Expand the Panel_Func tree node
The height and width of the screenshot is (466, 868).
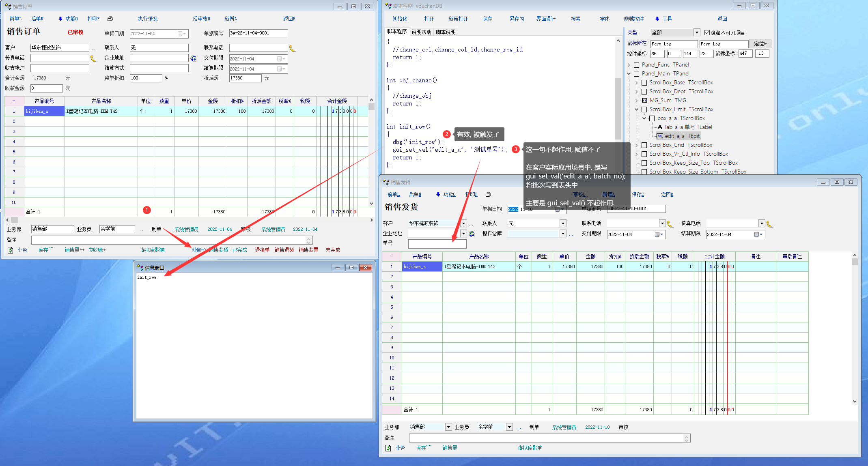click(x=629, y=65)
